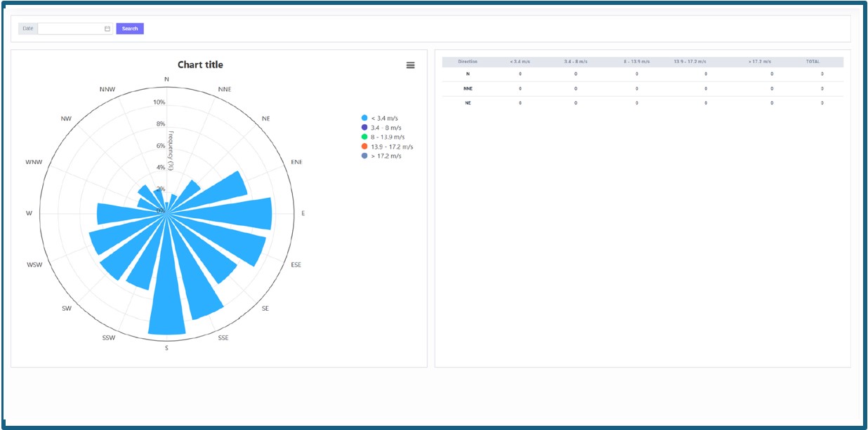Click the calendar icon in Date field
The image size is (868, 430).
(x=107, y=29)
